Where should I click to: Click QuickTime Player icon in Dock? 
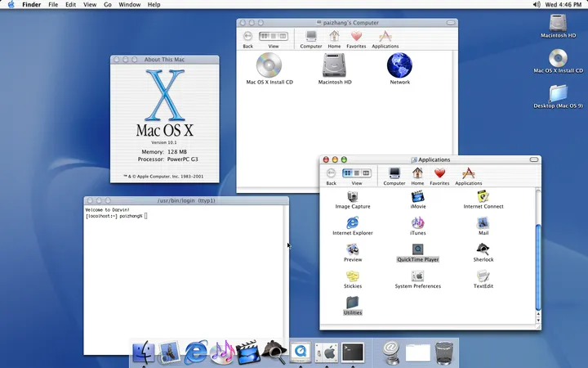tap(301, 352)
